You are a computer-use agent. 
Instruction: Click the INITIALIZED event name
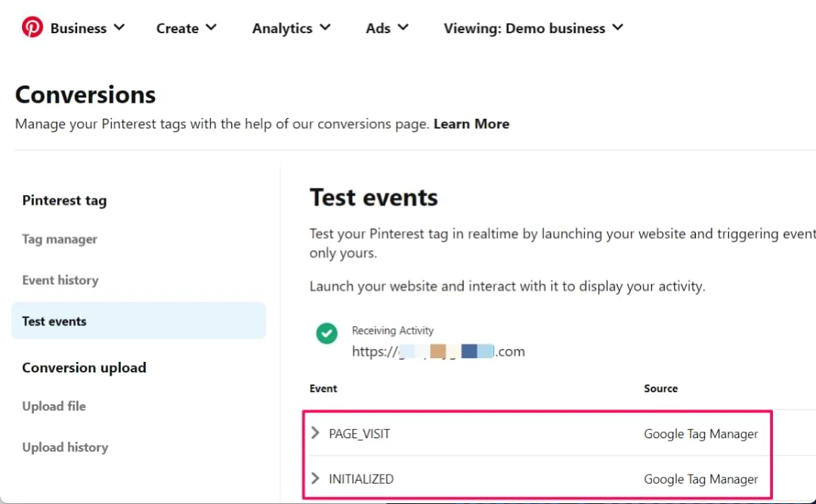coord(361,479)
